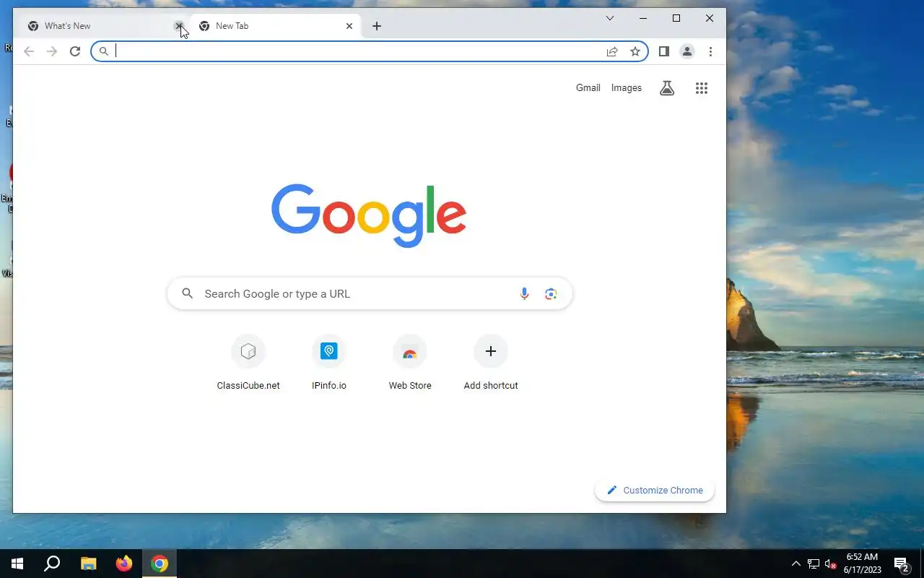Open the Windows Start menu

17,564
